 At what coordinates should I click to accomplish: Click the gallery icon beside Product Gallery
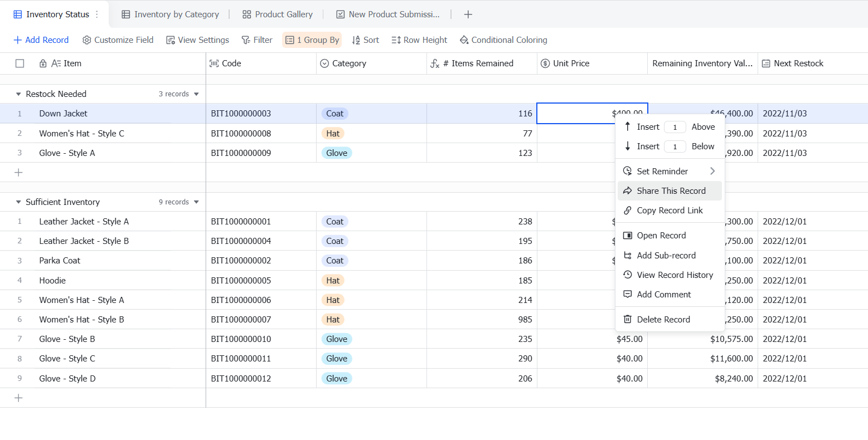[x=247, y=14]
